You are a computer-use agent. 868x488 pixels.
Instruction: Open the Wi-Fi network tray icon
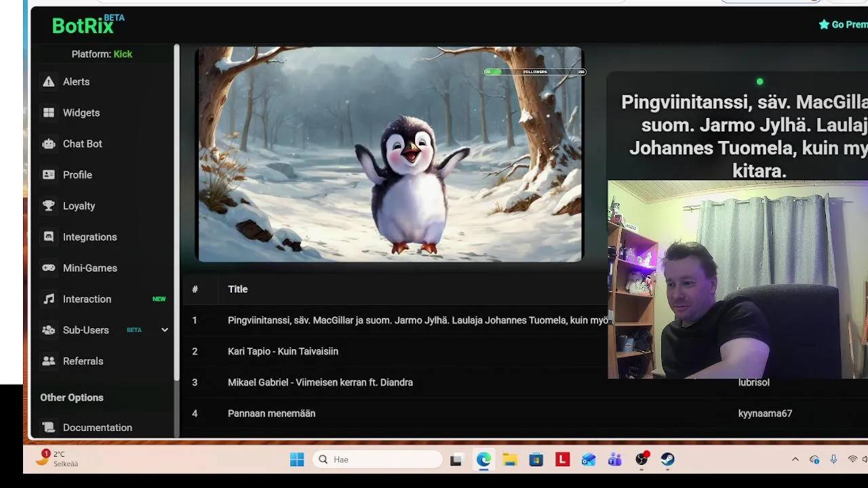pos(852,460)
